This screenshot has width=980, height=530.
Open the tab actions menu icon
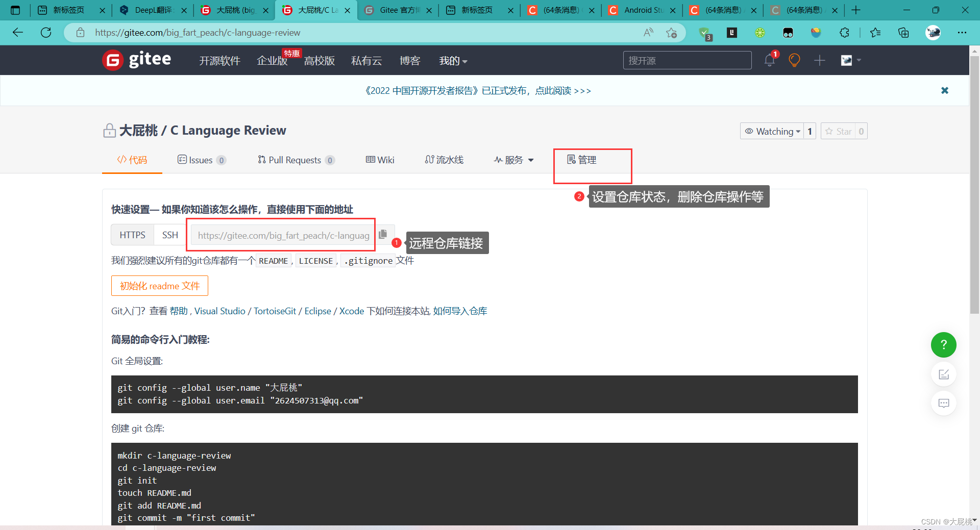click(x=15, y=10)
